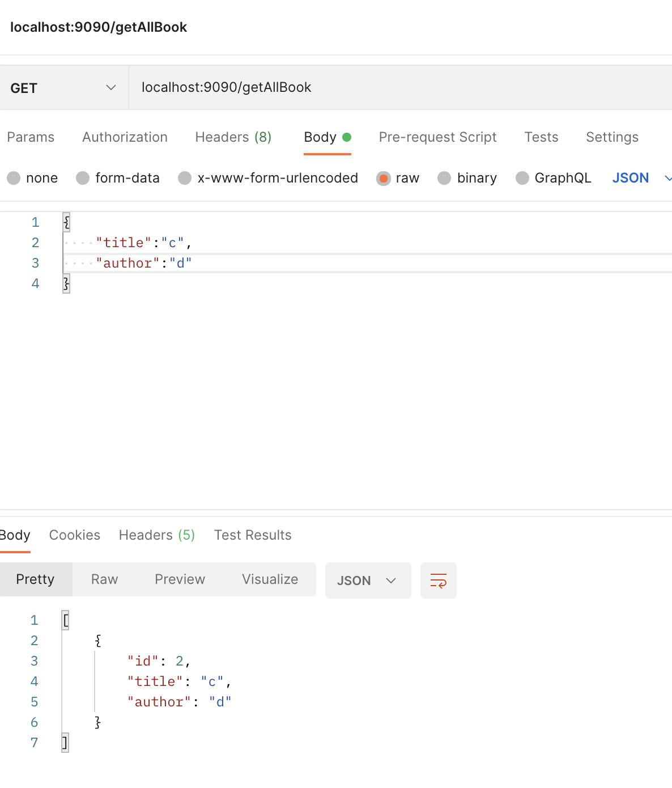Select the Preview response view
This screenshot has width=672, height=788.
tap(179, 579)
